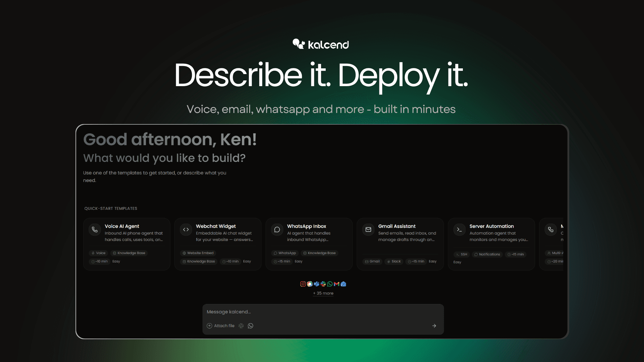
Task: Click the kalcend logo at the top
Action: 321,44
